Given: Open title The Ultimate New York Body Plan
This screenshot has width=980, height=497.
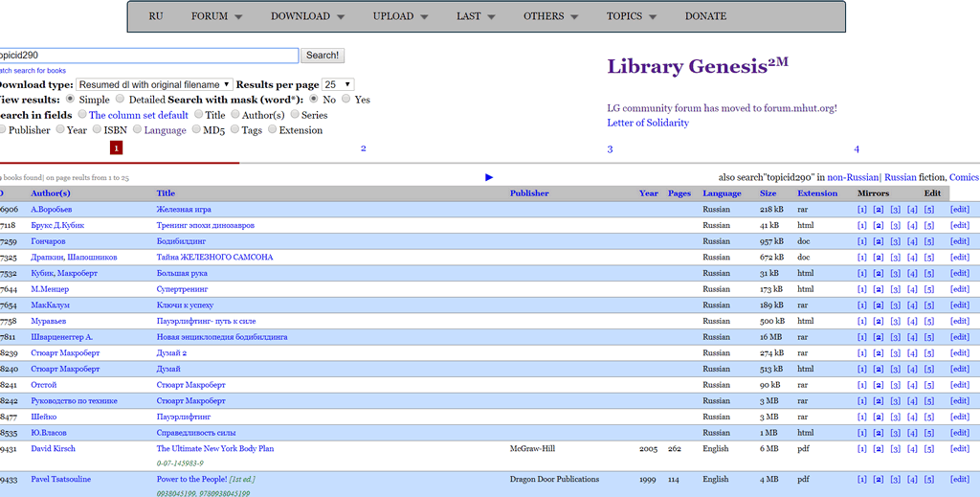Looking at the screenshot, I should pyautogui.click(x=215, y=449).
